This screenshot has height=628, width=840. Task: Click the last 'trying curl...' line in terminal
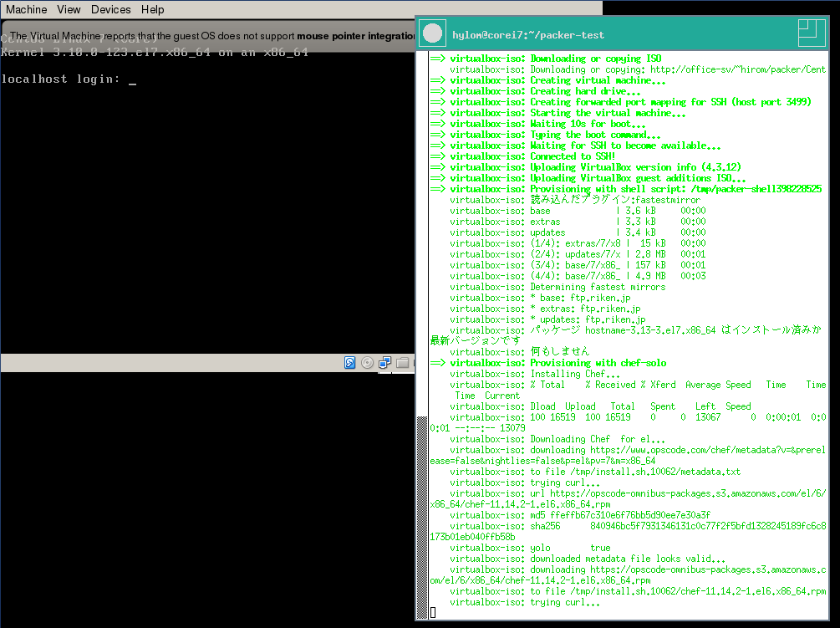coord(525,602)
